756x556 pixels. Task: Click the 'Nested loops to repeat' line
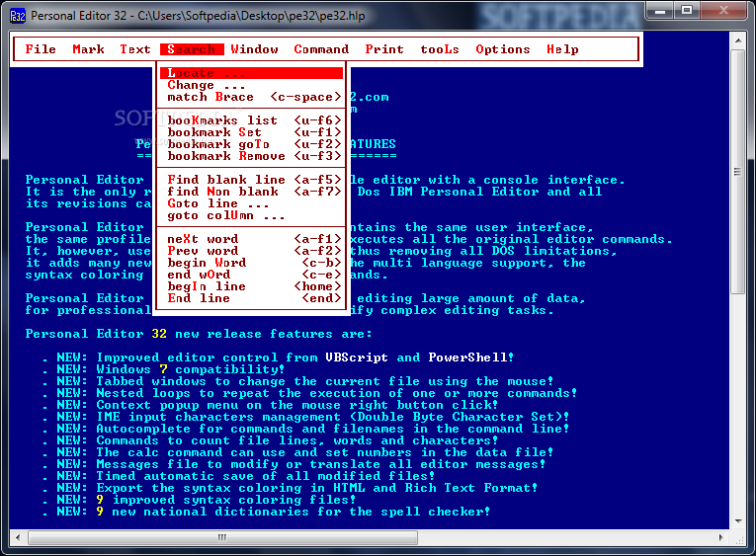[309, 393]
